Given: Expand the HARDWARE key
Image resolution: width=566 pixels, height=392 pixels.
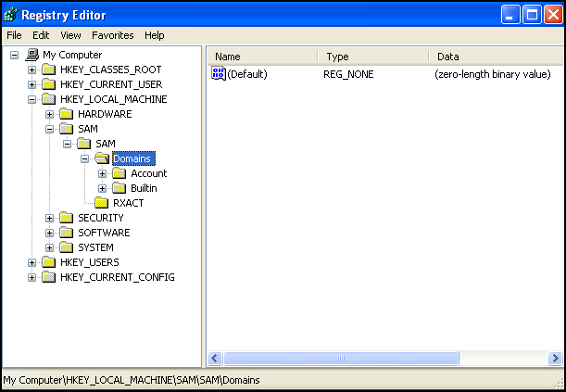Looking at the screenshot, I should pos(49,114).
